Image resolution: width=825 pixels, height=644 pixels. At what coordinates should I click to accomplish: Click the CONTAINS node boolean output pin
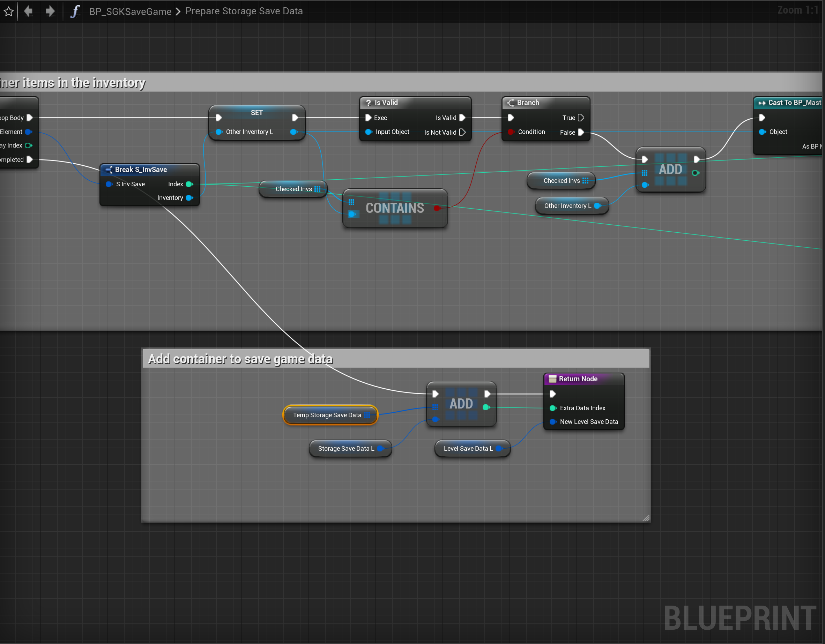click(x=437, y=208)
